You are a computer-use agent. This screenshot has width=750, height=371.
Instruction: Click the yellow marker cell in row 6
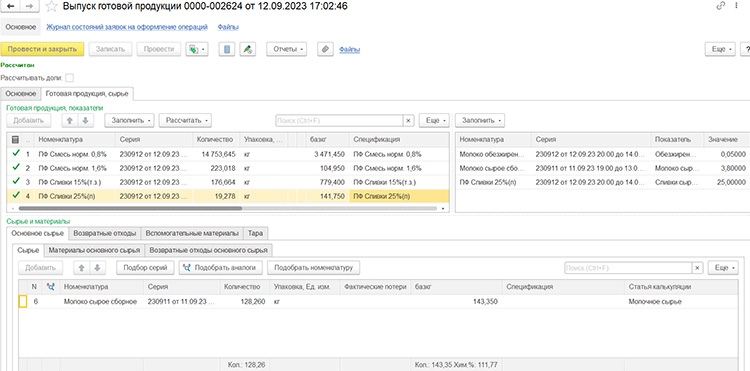(22, 301)
